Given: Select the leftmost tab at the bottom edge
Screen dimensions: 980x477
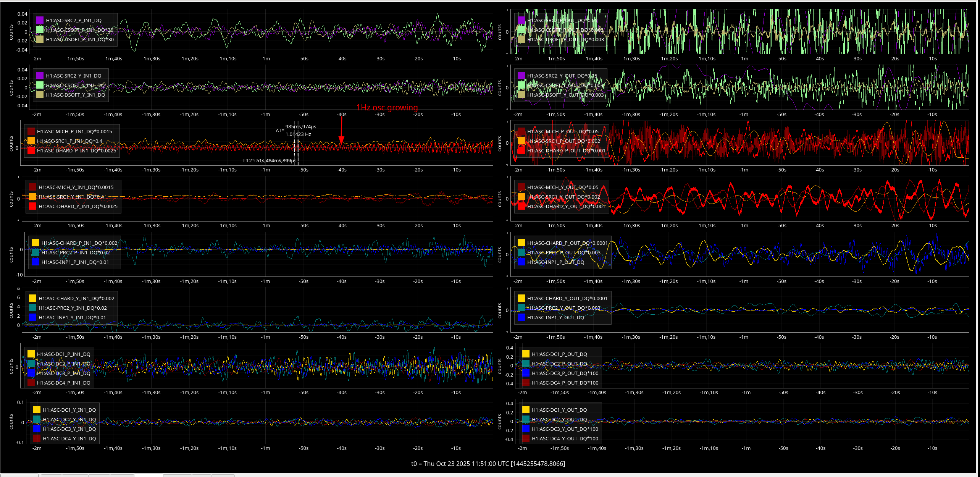Looking at the screenshot, I should [x=19, y=475].
